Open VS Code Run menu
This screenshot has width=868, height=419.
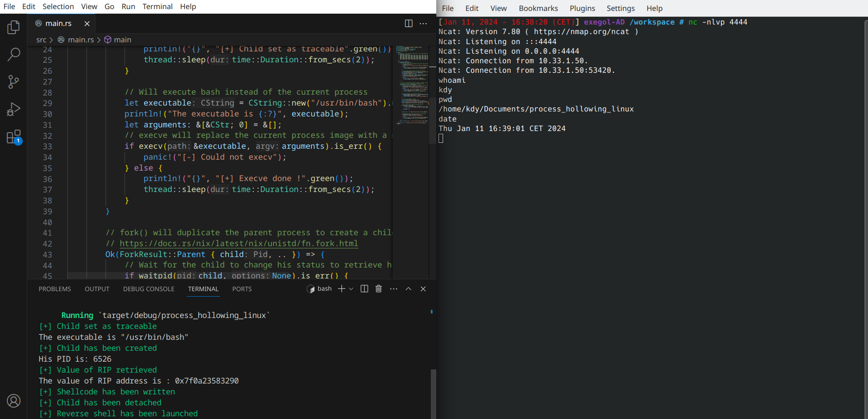click(x=128, y=6)
